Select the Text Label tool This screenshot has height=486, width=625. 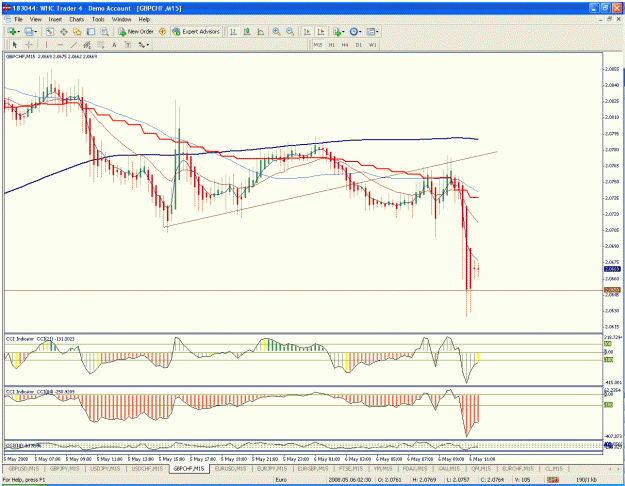tap(128, 45)
